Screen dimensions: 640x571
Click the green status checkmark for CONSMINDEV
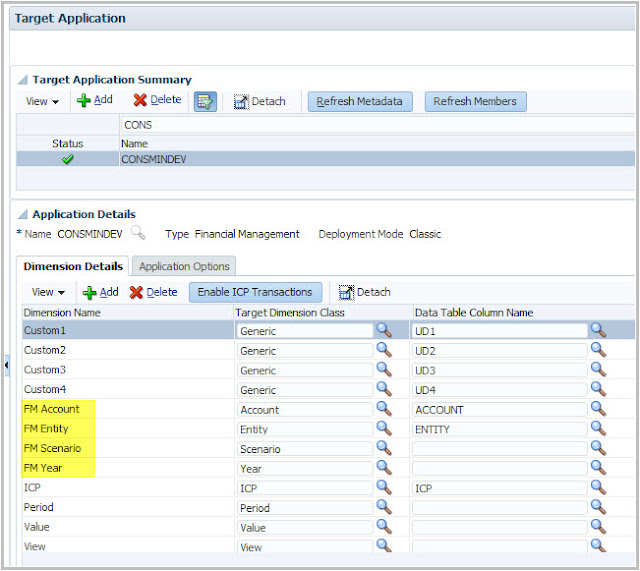pyautogui.click(x=68, y=159)
